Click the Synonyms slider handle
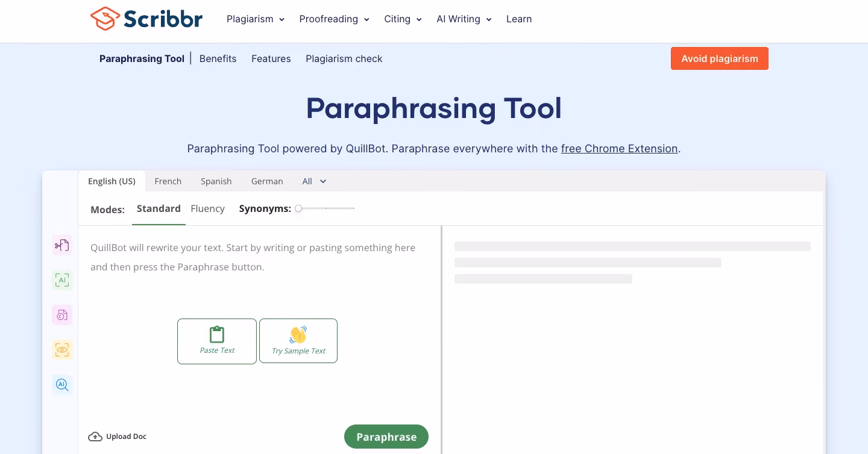 point(298,208)
